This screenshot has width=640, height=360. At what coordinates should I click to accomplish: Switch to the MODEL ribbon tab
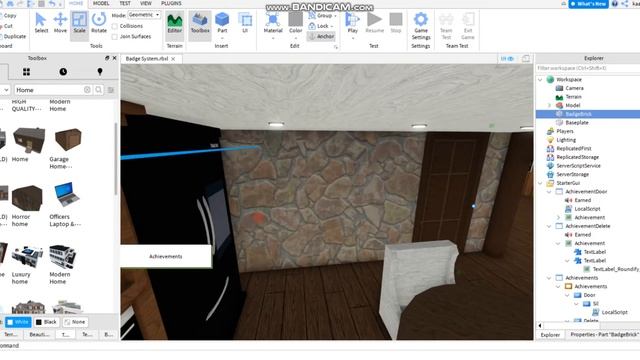tap(101, 3)
